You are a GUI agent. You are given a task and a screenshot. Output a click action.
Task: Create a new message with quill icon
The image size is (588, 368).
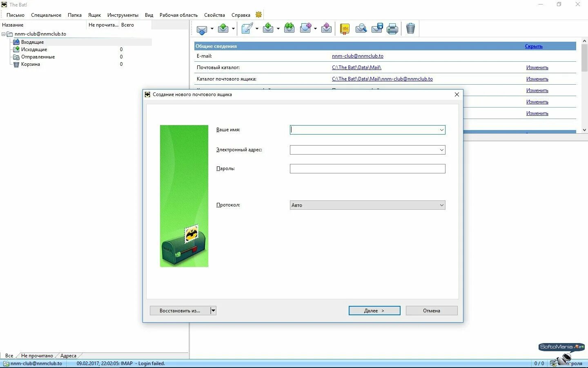pos(247,28)
